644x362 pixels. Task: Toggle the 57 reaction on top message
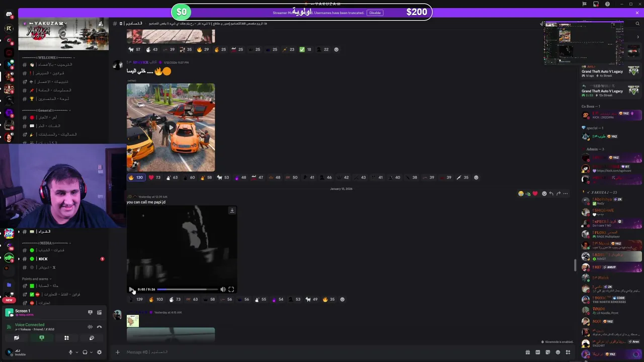[x=135, y=49]
